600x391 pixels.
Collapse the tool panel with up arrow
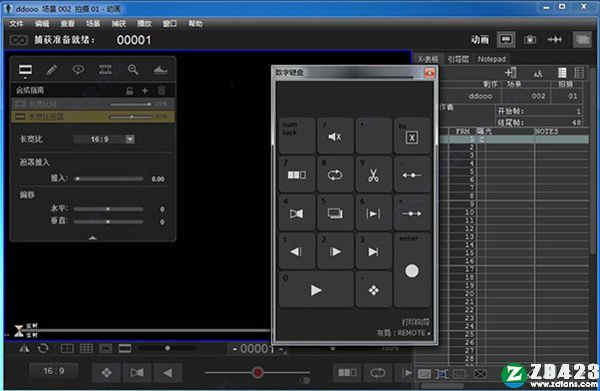(93, 238)
